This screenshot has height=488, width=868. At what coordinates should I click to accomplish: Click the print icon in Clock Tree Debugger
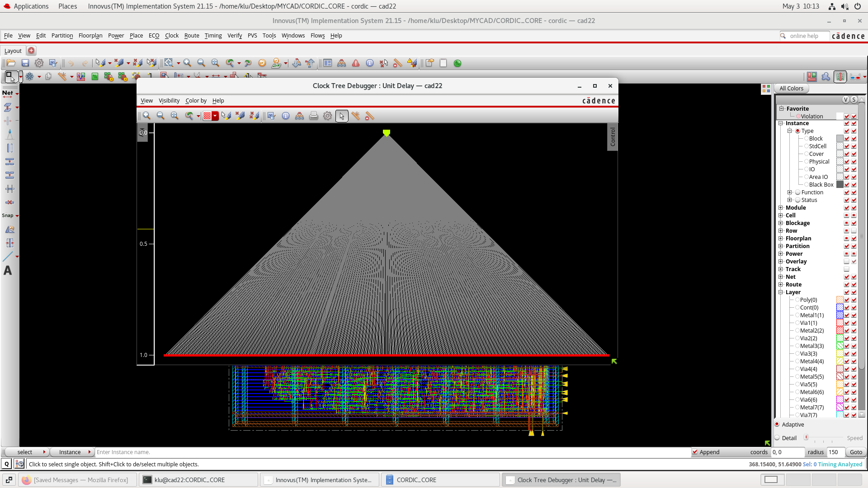314,116
